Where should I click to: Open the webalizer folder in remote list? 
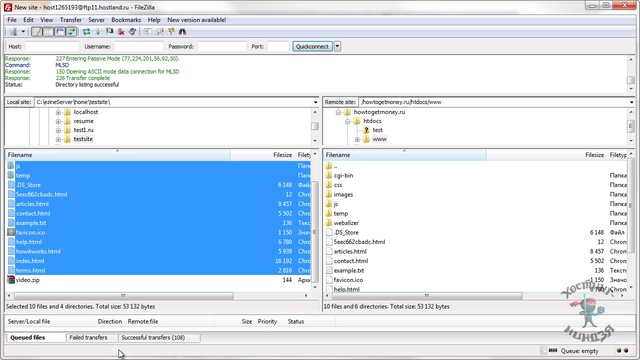pos(346,223)
